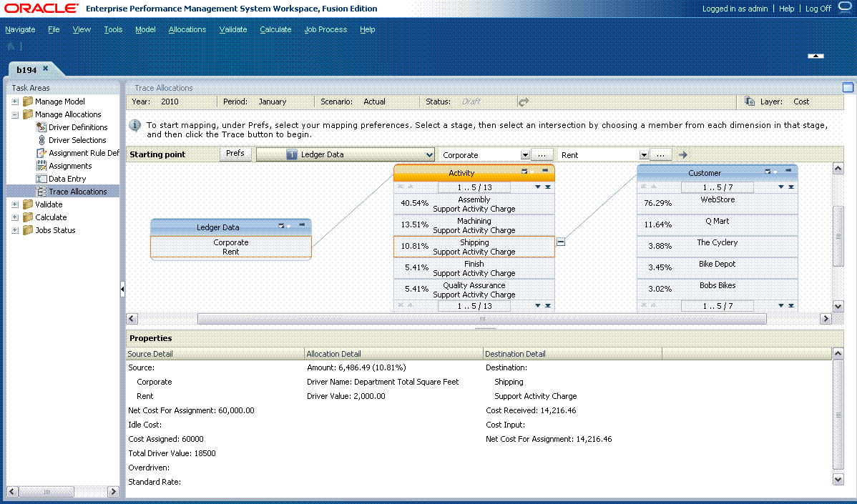Image resolution: width=857 pixels, height=504 pixels.
Task: Click Log Off in the top banner
Action: click(818, 9)
